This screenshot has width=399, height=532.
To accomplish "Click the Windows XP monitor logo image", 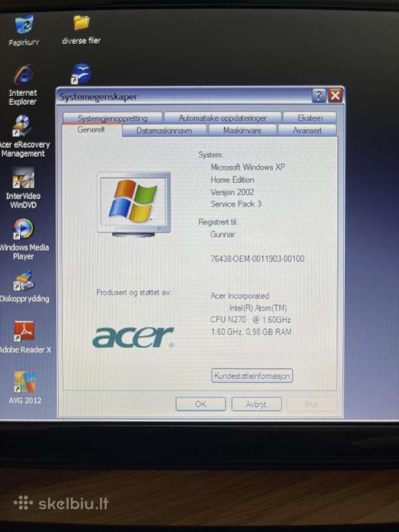I will 134,205.
